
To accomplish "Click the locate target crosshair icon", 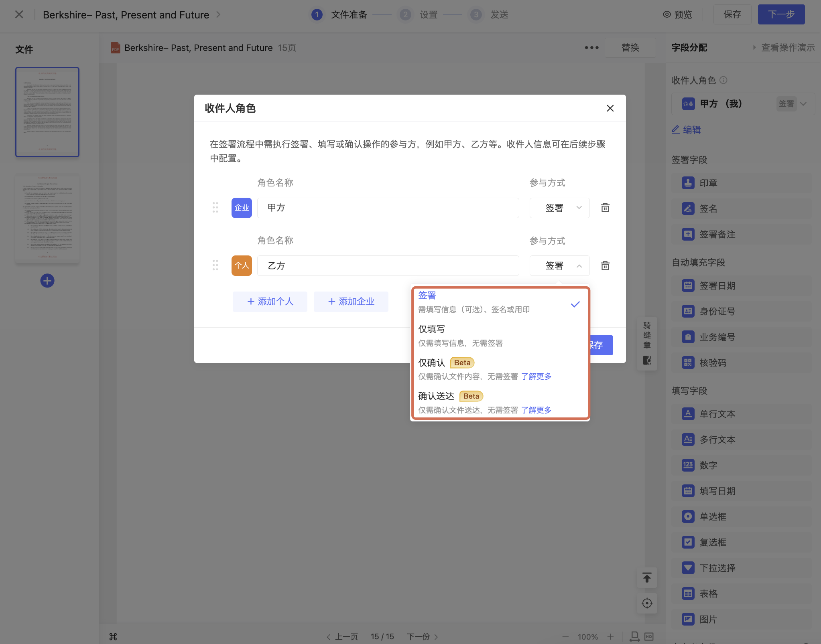I will pyautogui.click(x=647, y=603).
